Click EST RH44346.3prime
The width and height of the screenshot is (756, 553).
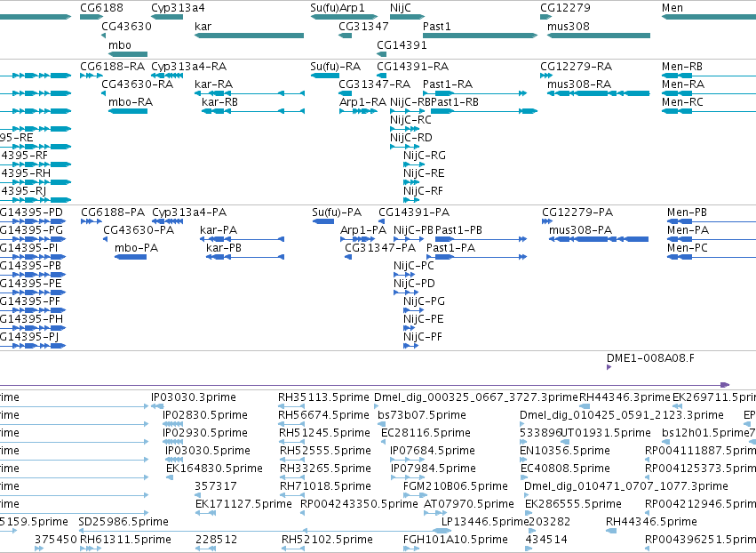click(x=625, y=397)
